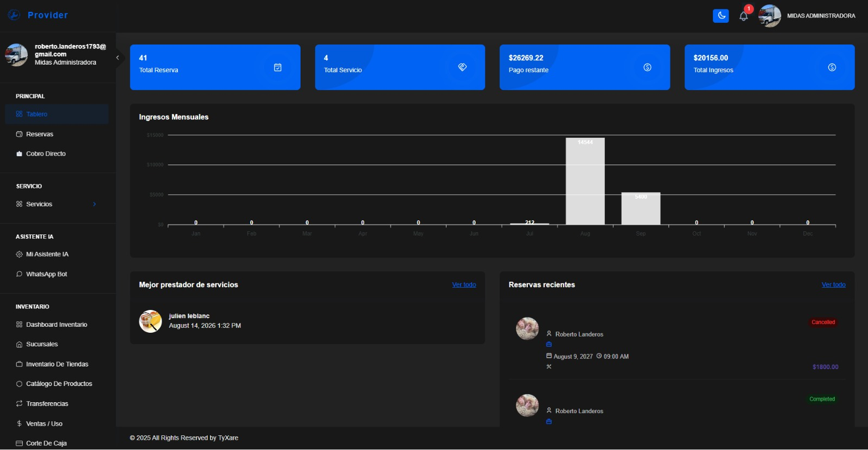This screenshot has height=450, width=868.
Task: Select Tablero in the sidebar
Action: tap(57, 114)
